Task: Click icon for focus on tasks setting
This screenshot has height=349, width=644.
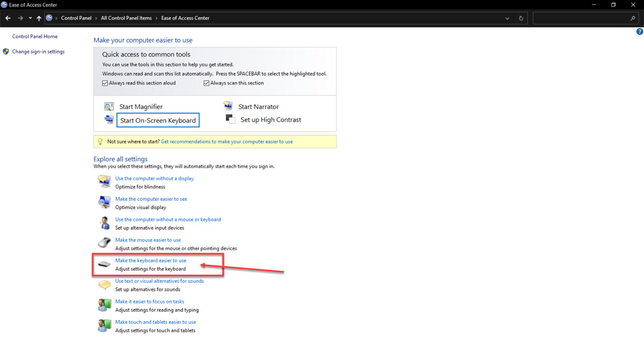Action: [x=104, y=305]
